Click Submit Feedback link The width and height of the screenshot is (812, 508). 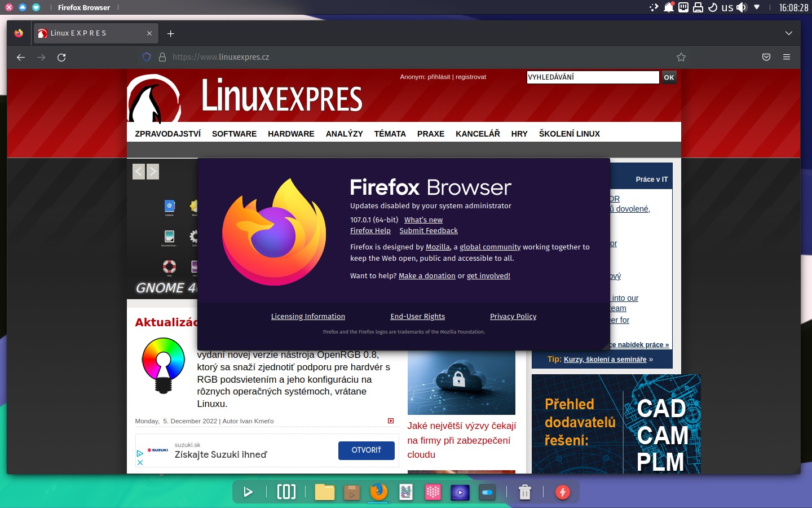(x=429, y=231)
